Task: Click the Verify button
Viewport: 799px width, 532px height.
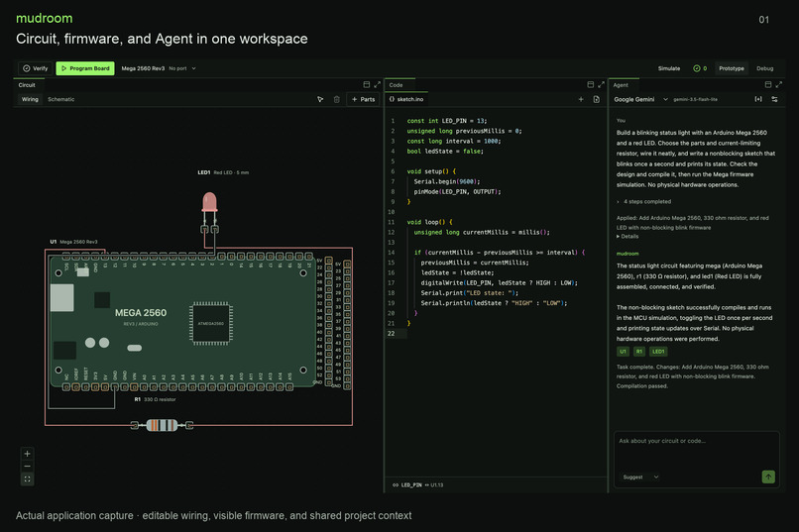Action: point(35,68)
